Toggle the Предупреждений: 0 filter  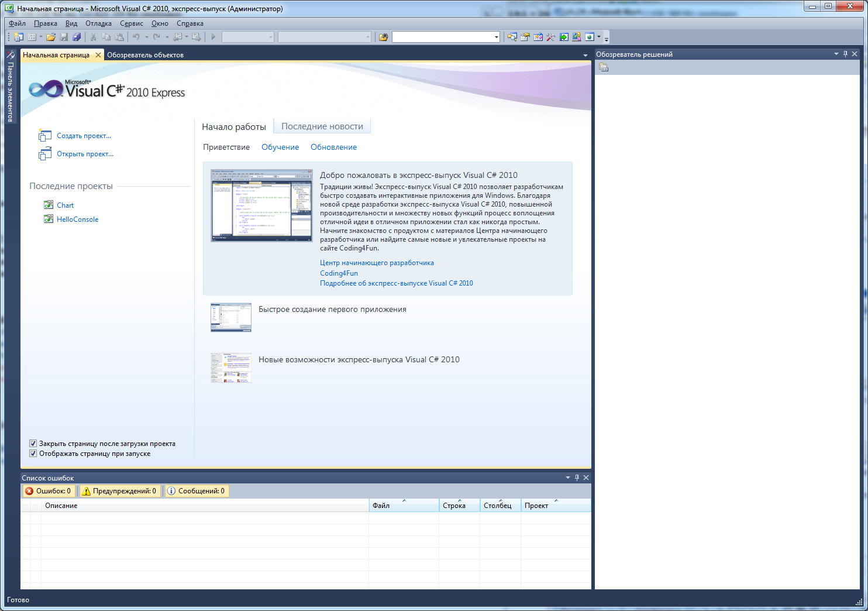(x=119, y=491)
